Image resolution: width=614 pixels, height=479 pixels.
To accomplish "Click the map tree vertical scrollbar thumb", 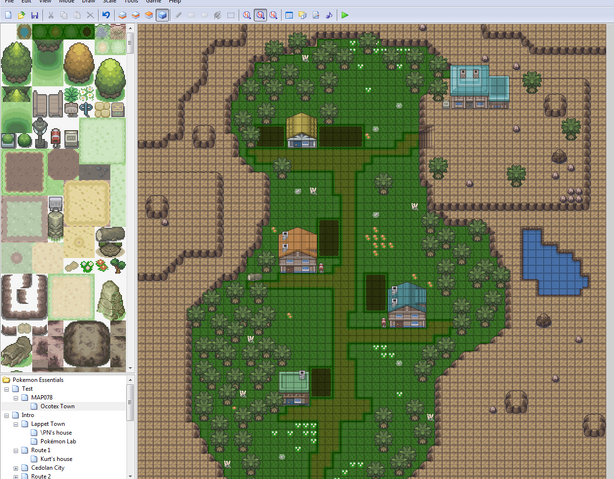I will (x=130, y=402).
